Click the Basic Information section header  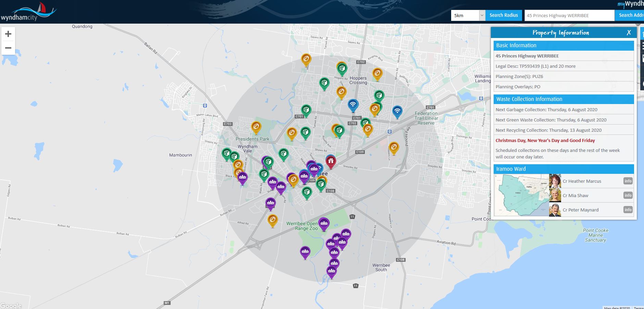point(563,46)
